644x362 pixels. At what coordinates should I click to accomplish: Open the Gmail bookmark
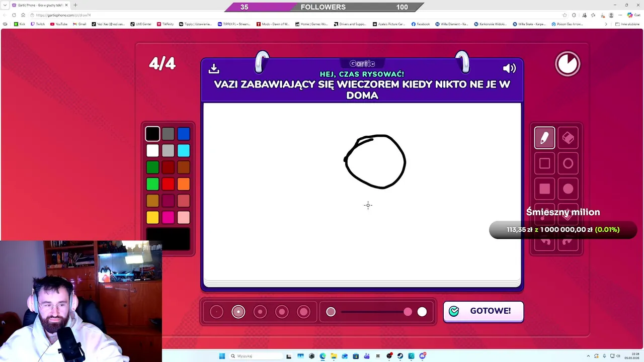[x=79, y=24]
